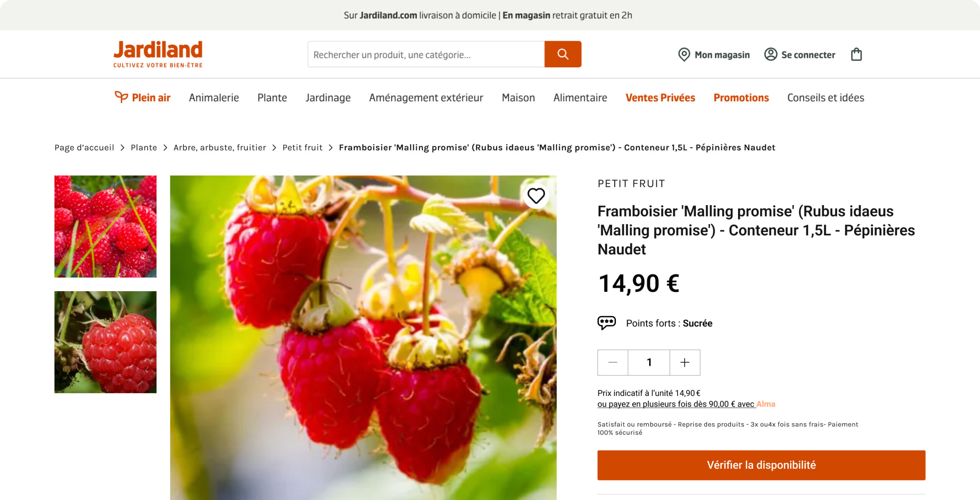The image size is (980, 500).
Task: Open the shopping bag cart icon
Action: coord(856,54)
